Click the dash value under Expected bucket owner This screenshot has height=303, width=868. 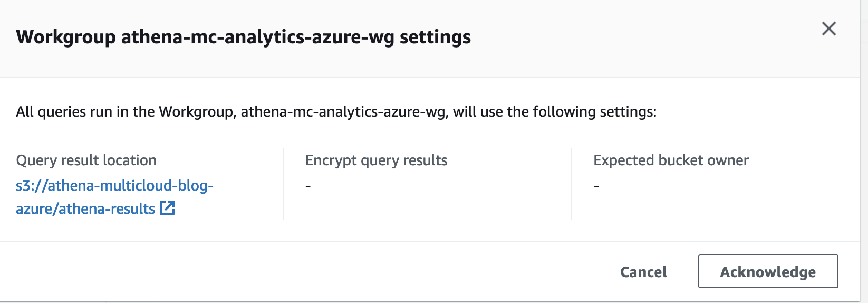(596, 186)
